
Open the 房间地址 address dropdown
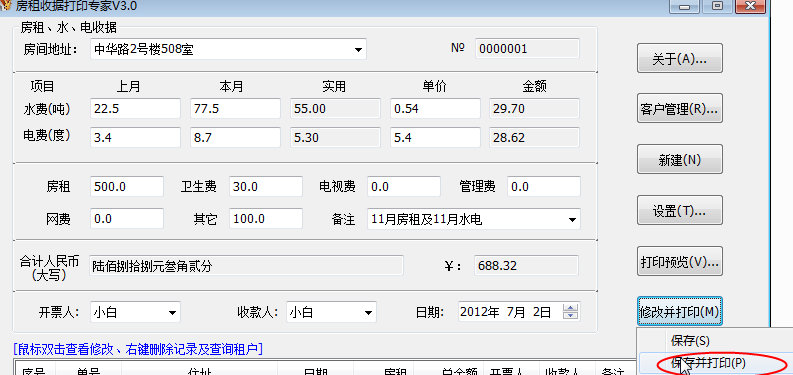[x=358, y=50]
